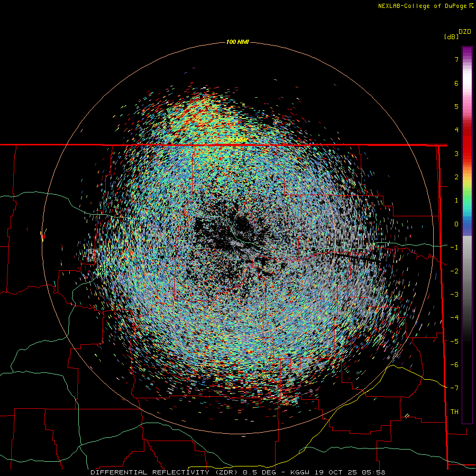Click the TH threshold label on legend
The width and height of the screenshot is (476, 476).
pyautogui.click(x=454, y=412)
